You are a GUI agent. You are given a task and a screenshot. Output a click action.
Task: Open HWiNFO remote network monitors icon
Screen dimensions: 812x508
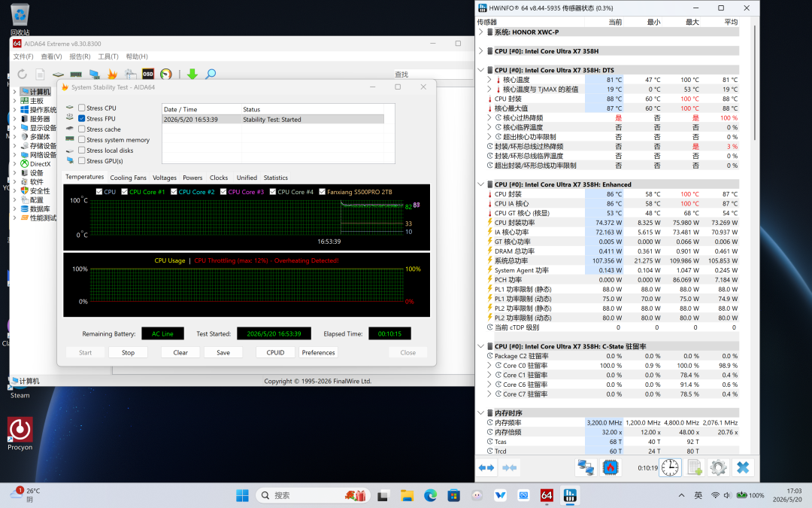pos(586,467)
